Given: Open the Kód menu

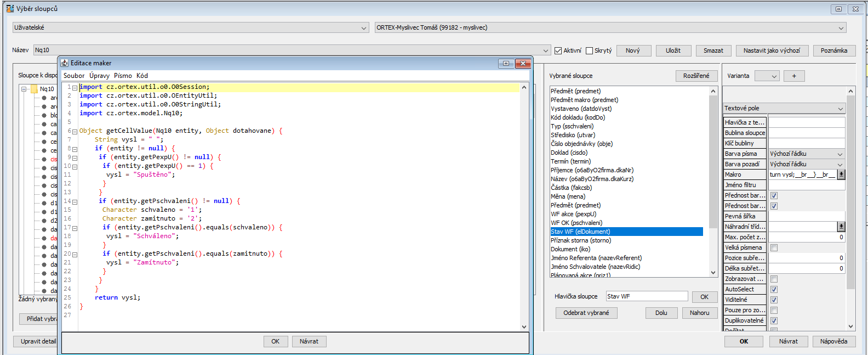Looking at the screenshot, I should coord(142,76).
